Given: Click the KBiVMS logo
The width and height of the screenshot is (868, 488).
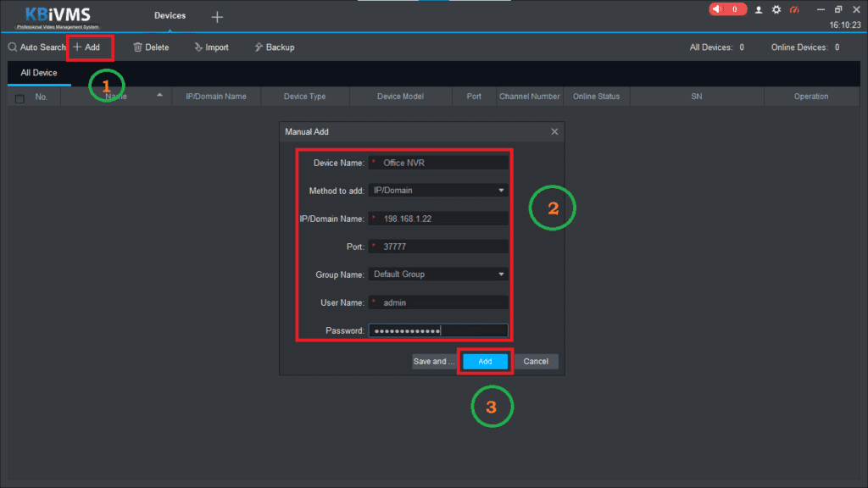Looking at the screenshot, I should 58,17.
